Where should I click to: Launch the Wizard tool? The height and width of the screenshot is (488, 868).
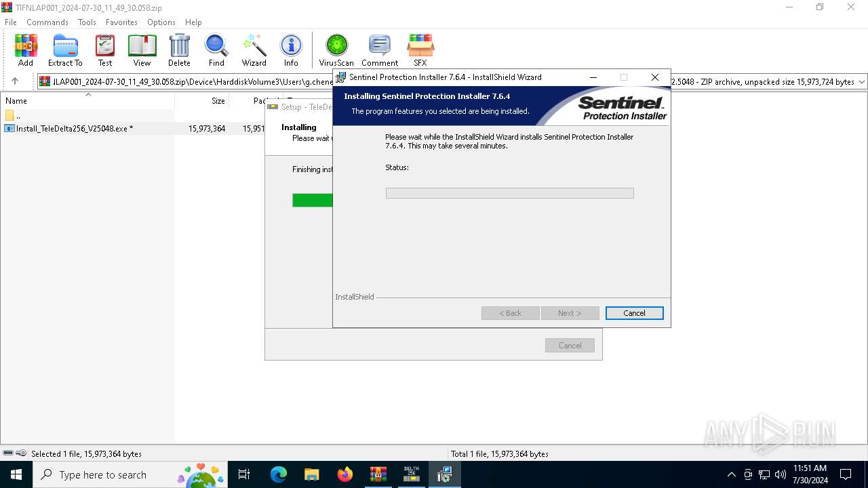[254, 51]
